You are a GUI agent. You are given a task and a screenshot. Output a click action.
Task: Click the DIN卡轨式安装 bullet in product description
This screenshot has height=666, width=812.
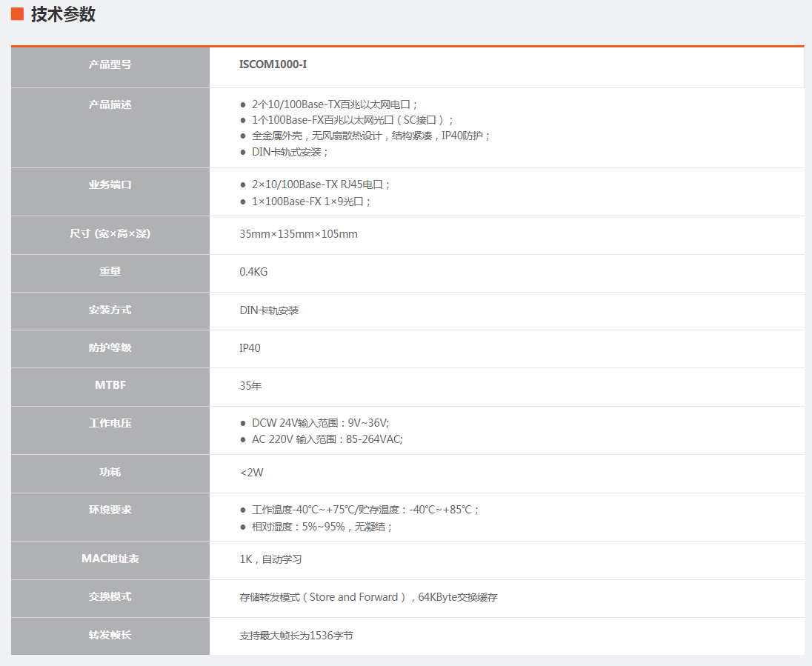coord(289,152)
